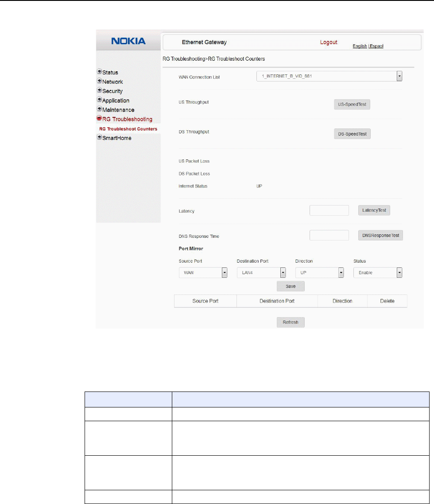Click the US Packet Loss label
This screenshot has height=504, width=434.
194,161
